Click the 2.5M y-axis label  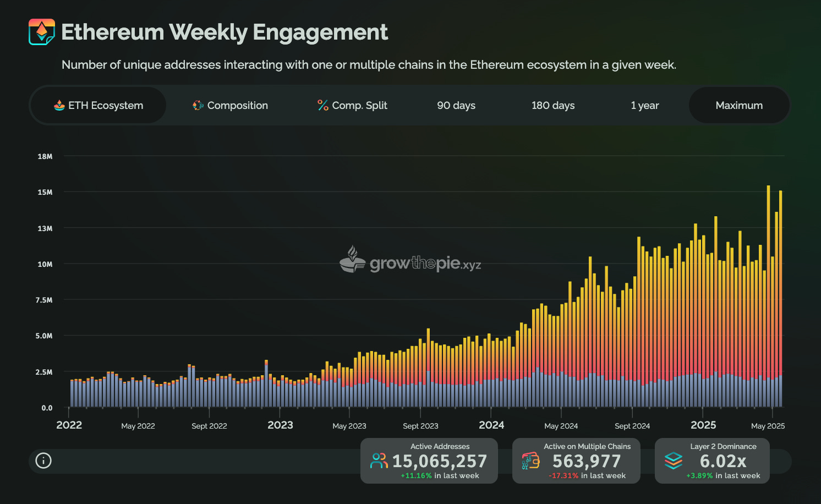[x=44, y=372]
